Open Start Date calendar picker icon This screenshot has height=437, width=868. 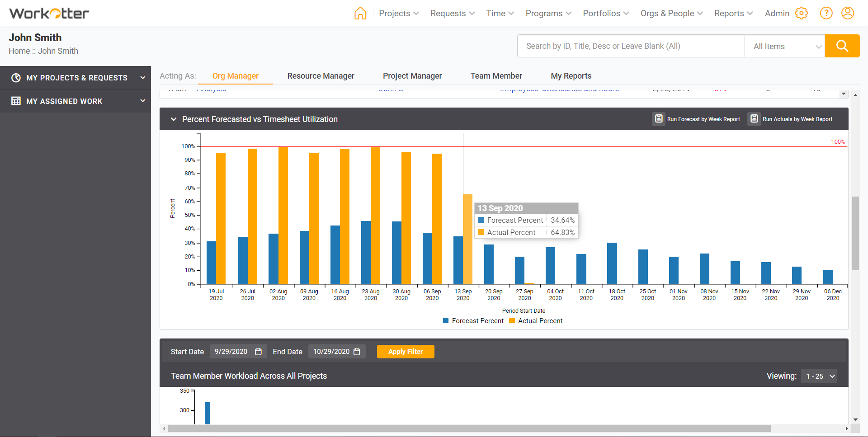259,352
